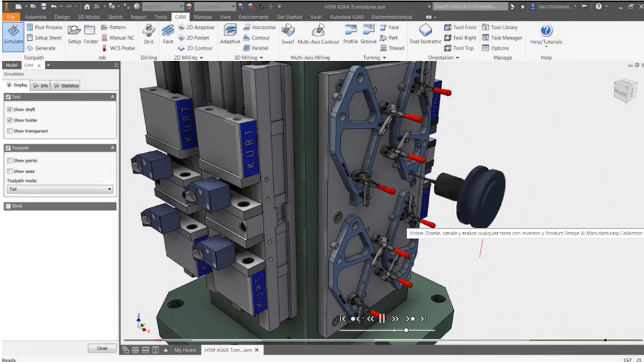
Task: Select 2D Adaptive milling
Action: click(x=196, y=27)
